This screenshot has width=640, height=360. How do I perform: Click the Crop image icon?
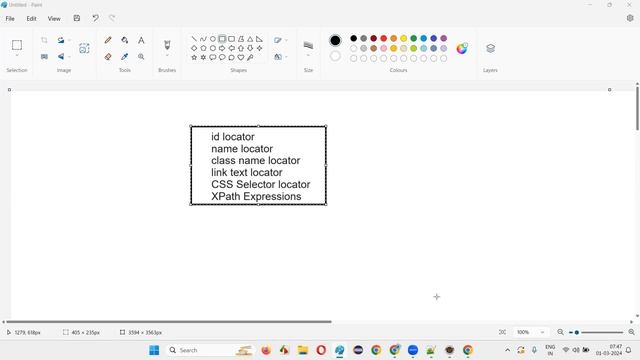pyautogui.click(x=44, y=40)
